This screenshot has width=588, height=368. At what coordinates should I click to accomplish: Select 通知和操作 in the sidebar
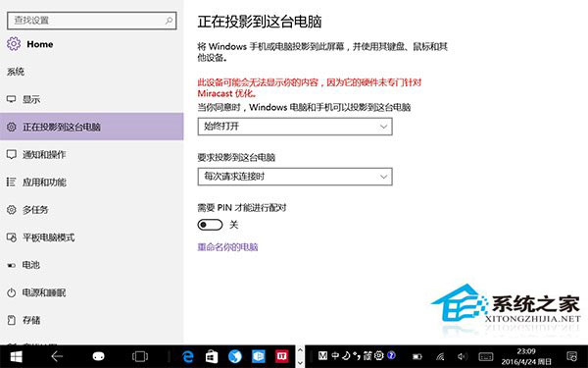pos(92,154)
